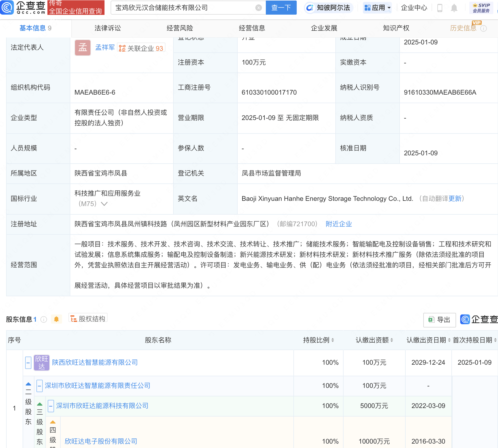Open 欣旺达电子股份有限公司 link
This screenshot has height=448, width=498.
point(101,441)
